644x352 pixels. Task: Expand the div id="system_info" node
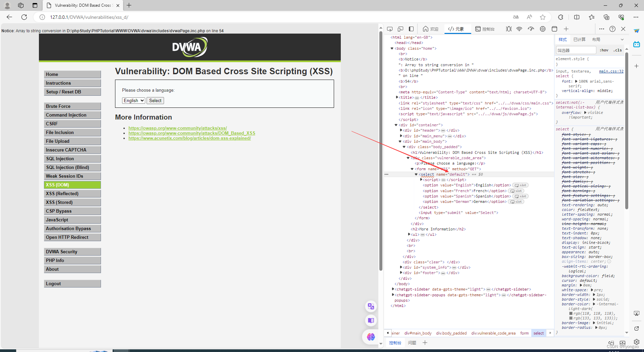point(401,267)
